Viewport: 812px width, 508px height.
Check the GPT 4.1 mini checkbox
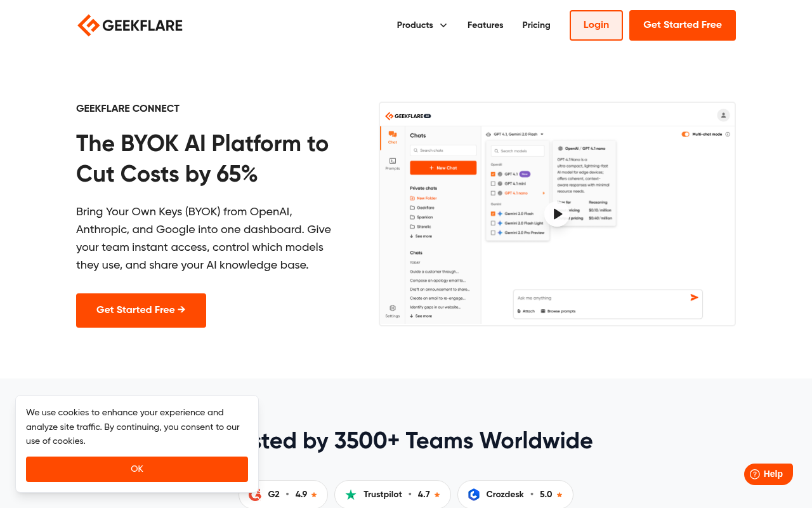493,184
